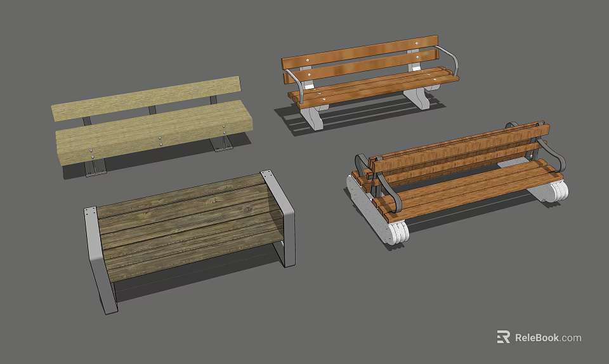609x364 pixels.
Task: Select the orange bench with curved metal armrests
Action: click(x=370, y=82)
